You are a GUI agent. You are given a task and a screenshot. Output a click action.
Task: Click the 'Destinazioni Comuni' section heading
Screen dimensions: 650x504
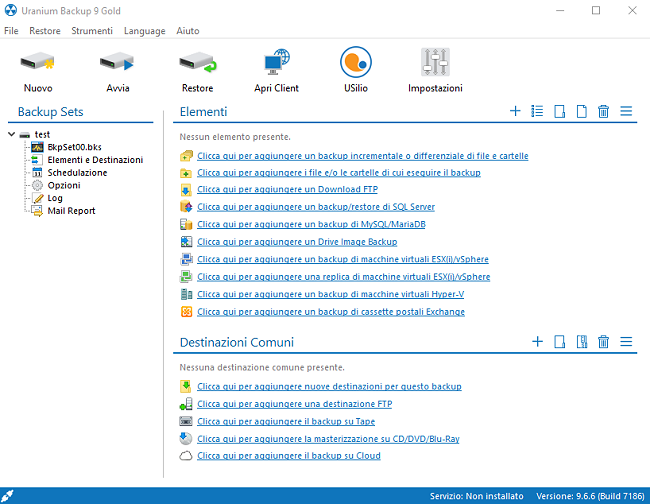click(237, 342)
